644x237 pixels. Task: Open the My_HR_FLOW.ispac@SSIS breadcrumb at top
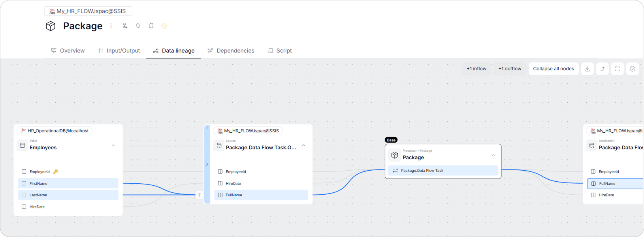pyautogui.click(x=88, y=11)
